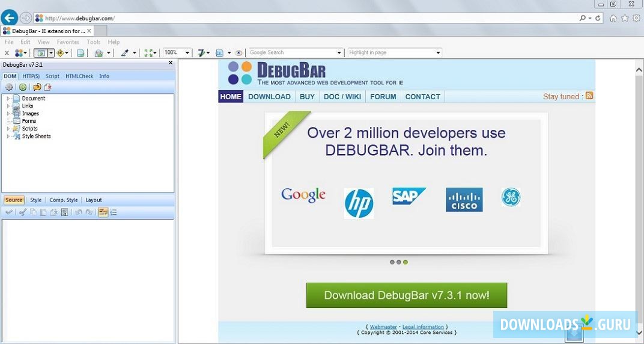Click the send screenshot by mail icon
Screen dimensions: 644x344
pyautogui.click(x=99, y=52)
